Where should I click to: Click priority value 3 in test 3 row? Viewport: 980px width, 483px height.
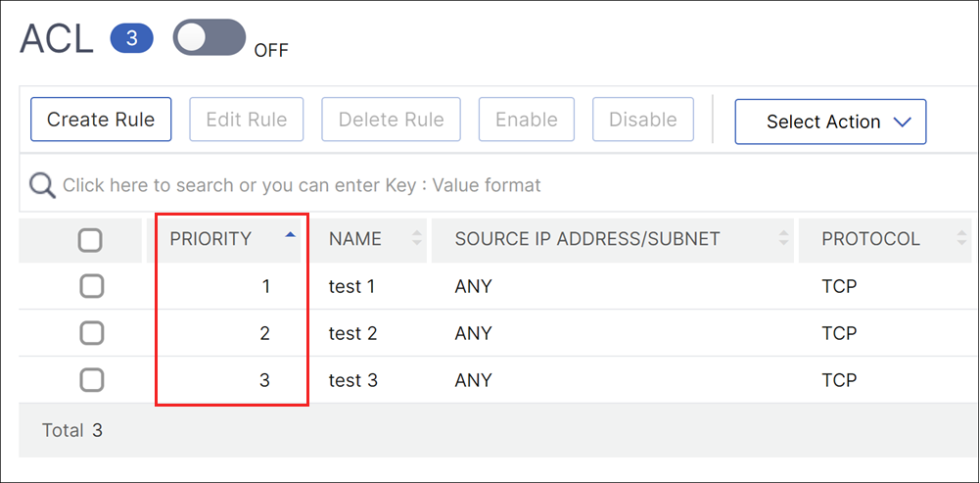(264, 380)
